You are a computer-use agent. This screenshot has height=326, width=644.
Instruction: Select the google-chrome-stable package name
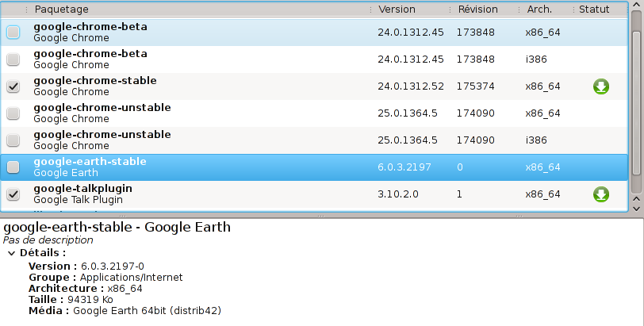tap(95, 81)
